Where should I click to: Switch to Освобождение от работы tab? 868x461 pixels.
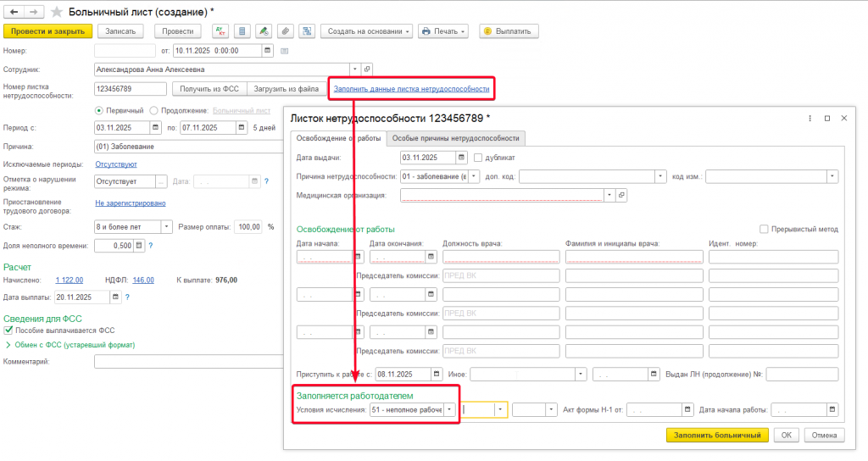tap(338, 138)
